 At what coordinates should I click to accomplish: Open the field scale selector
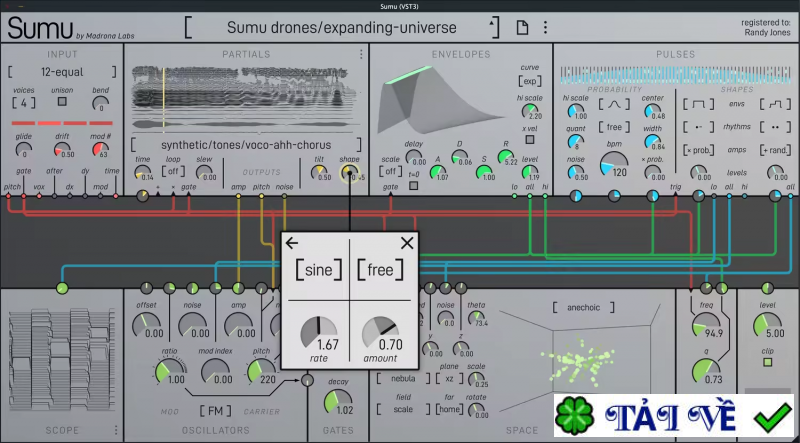(403, 409)
